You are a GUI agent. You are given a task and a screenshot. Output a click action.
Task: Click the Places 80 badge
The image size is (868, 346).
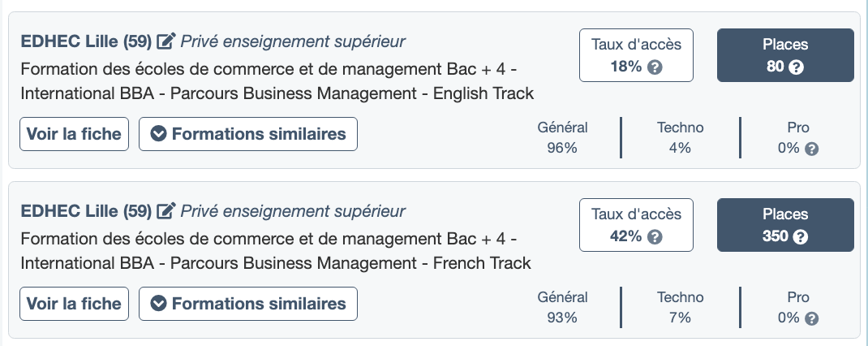pos(785,55)
